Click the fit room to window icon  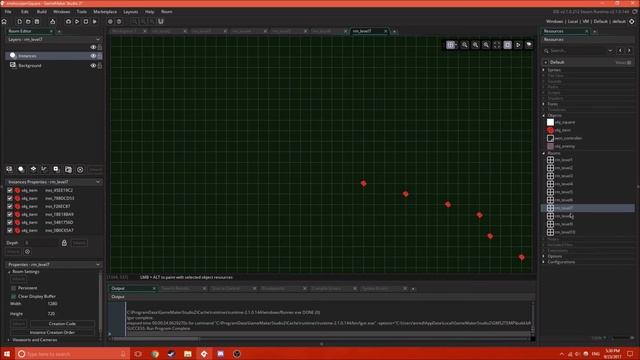pos(497,45)
